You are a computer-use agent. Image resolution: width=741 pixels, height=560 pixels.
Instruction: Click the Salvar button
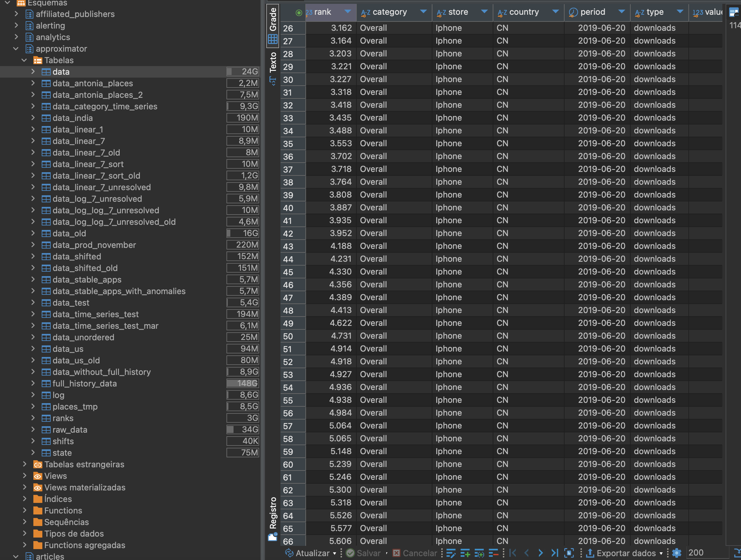tap(363, 553)
